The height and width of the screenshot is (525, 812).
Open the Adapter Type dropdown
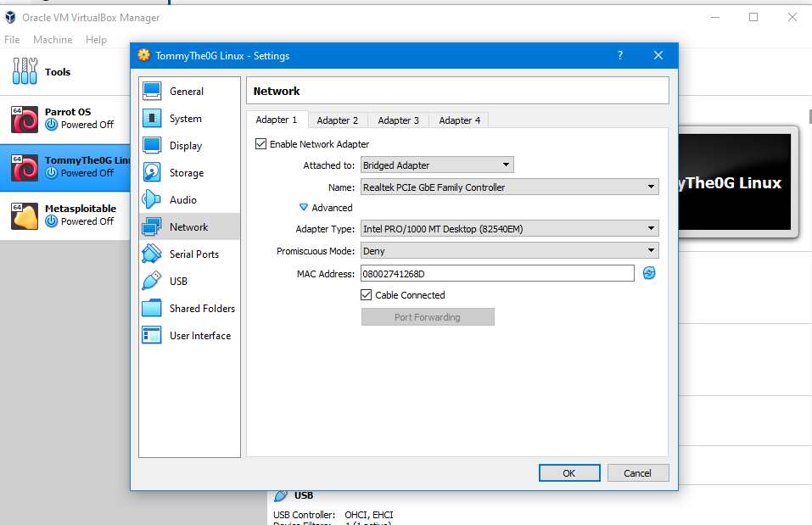pos(510,229)
